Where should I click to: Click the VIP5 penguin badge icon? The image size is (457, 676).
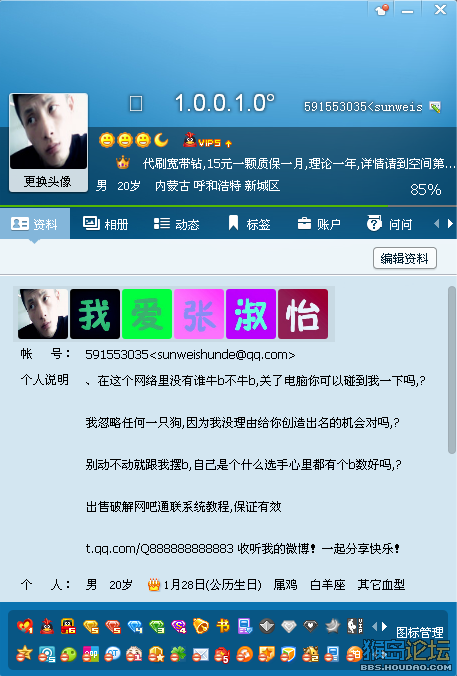coord(208,141)
